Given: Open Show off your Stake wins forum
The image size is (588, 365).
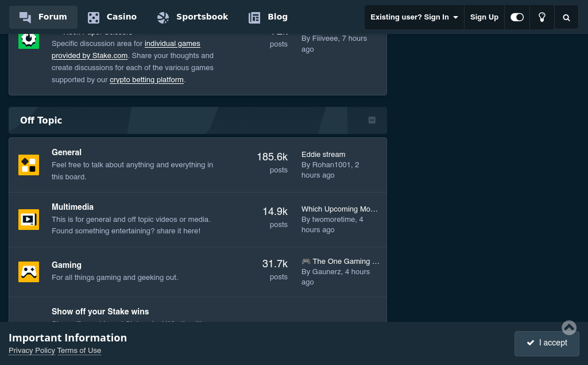Looking at the screenshot, I should coord(100,312).
